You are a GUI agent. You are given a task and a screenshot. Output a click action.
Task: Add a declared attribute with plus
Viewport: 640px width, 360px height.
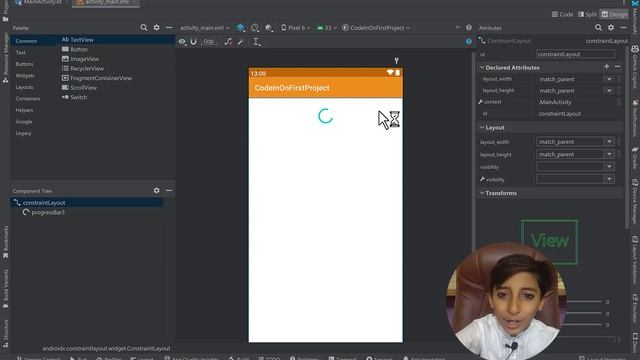pos(607,67)
